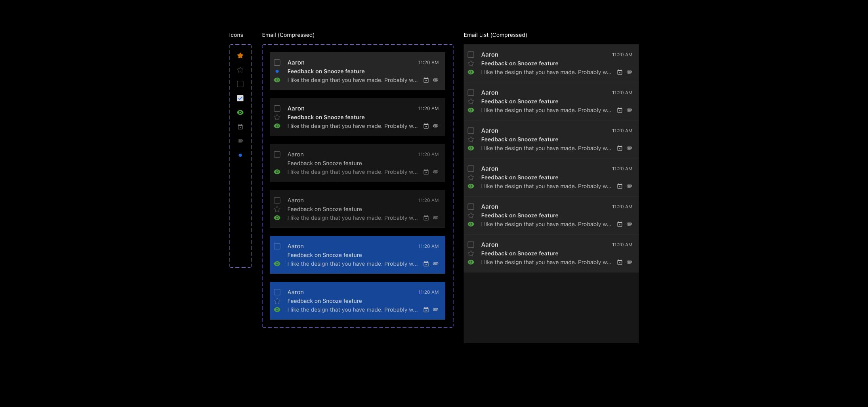
Task: Click calendar icon on second Email (Compressed) card
Action: point(426,126)
